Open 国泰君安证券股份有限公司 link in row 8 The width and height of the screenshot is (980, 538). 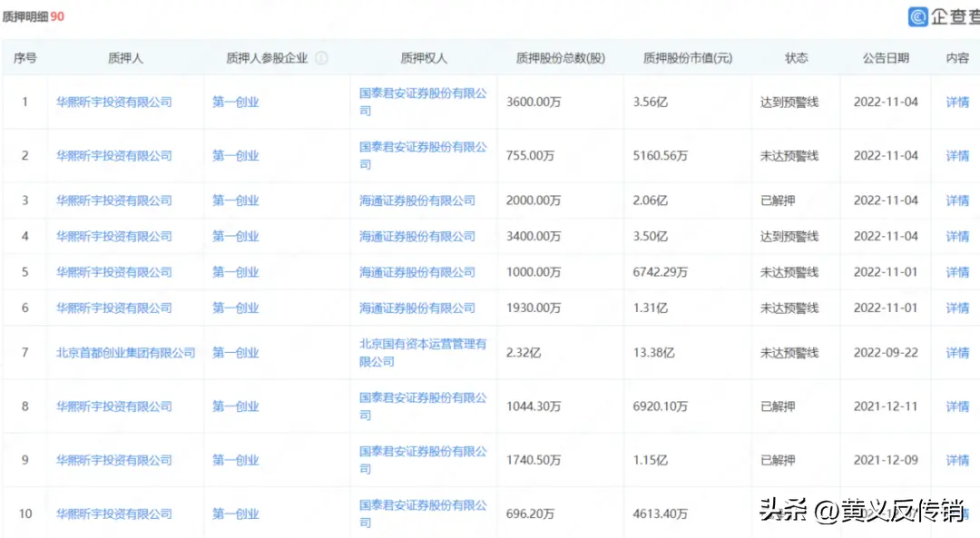click(423, 406)
